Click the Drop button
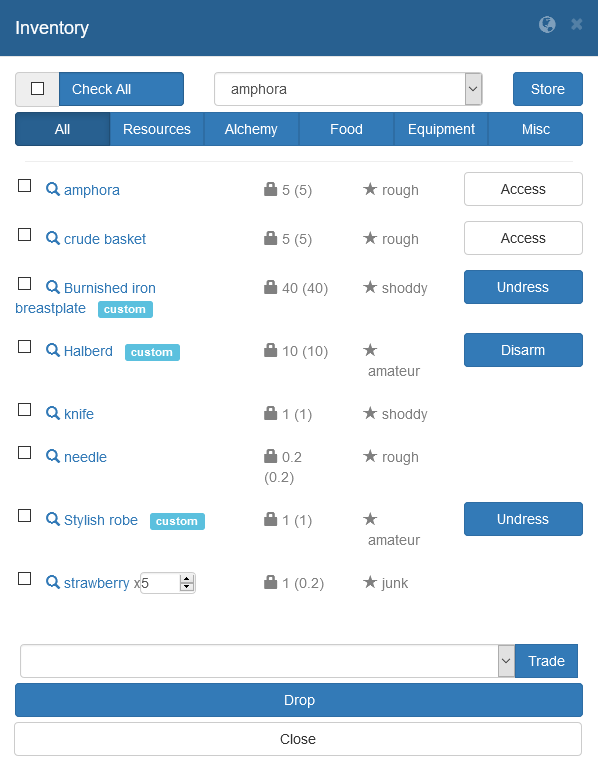 (299, 700)
